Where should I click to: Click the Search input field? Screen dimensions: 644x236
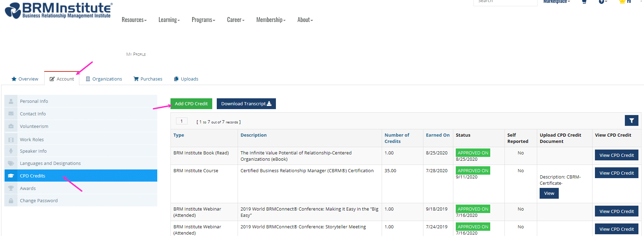tap(505, 2)
